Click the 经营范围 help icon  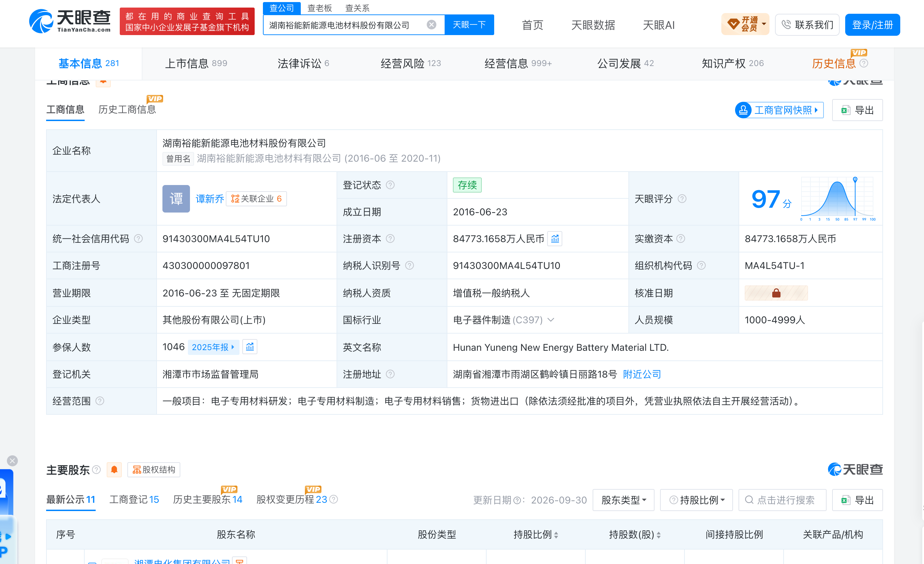[100, 401]
